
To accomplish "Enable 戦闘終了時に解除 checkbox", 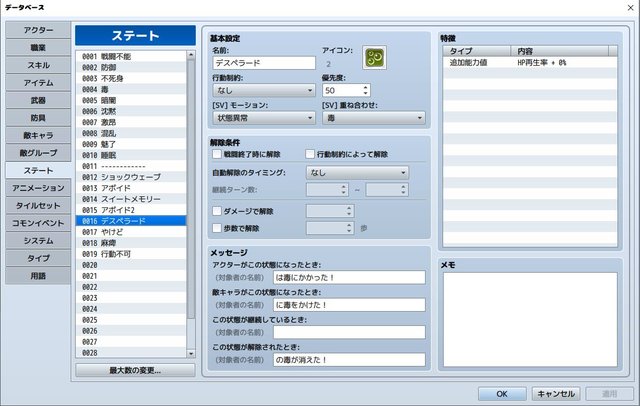I will 217,154.
